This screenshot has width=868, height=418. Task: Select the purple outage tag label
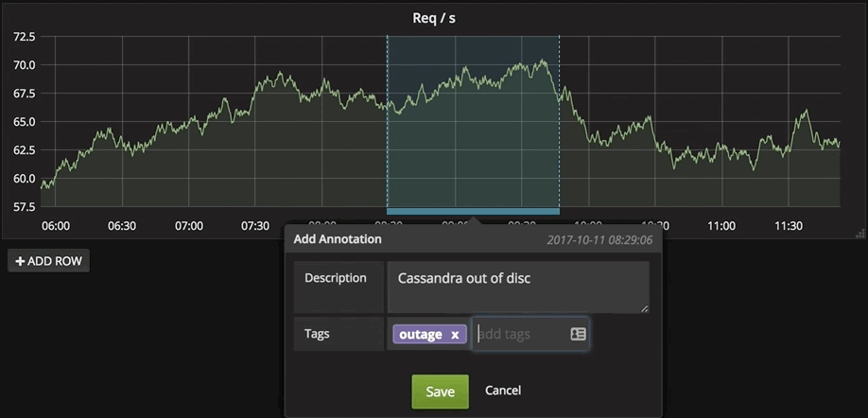click(x=421, y=335)
